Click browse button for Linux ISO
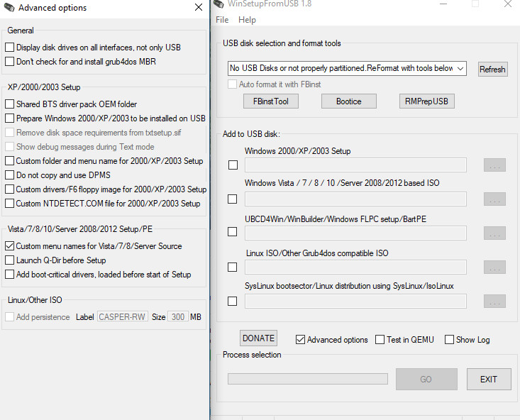 [x=494, y=267]
